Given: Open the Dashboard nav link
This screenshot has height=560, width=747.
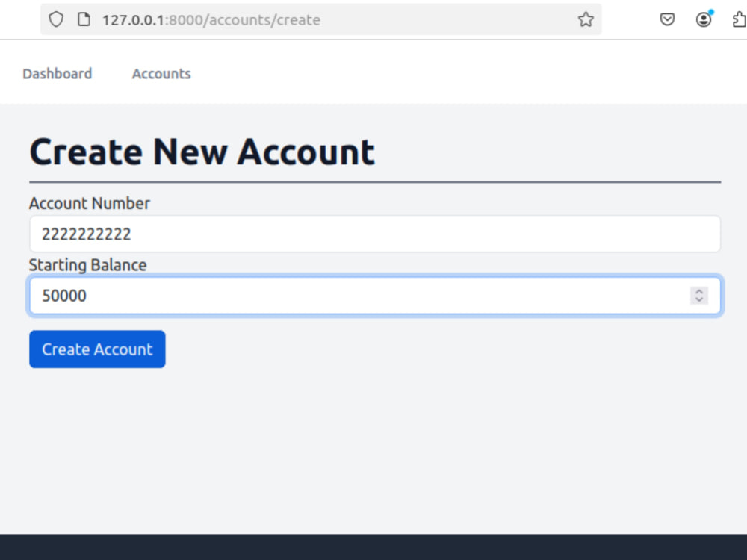Looking at the screenshot, I should point(58,74).
